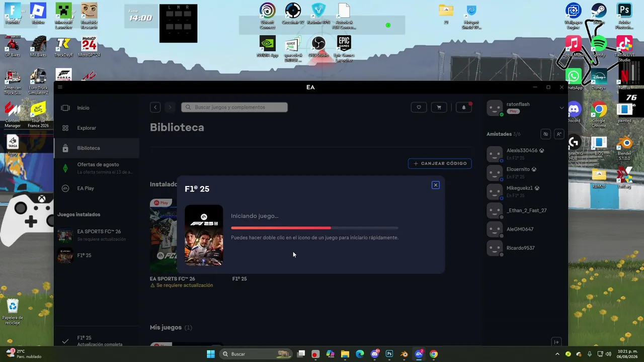Open Papelera de reciclaje
Image resolution: width=644 pixels, height=362 pixels.
[13, 312]
